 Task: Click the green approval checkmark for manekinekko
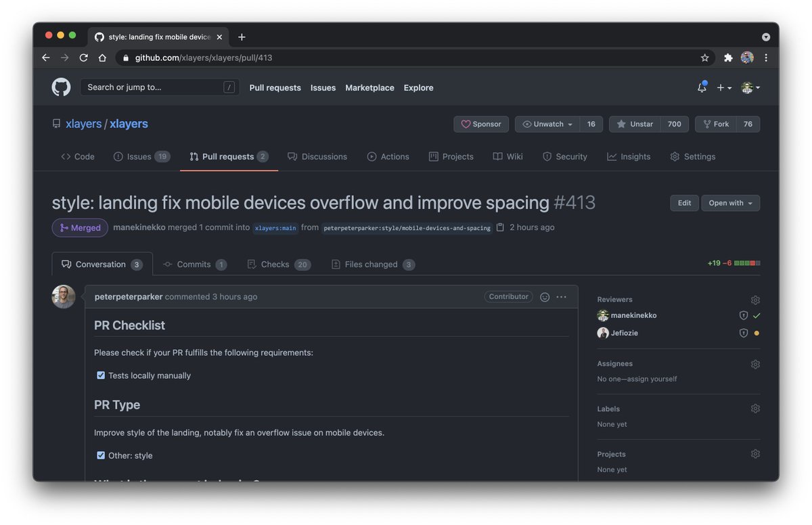click(757, 316)
